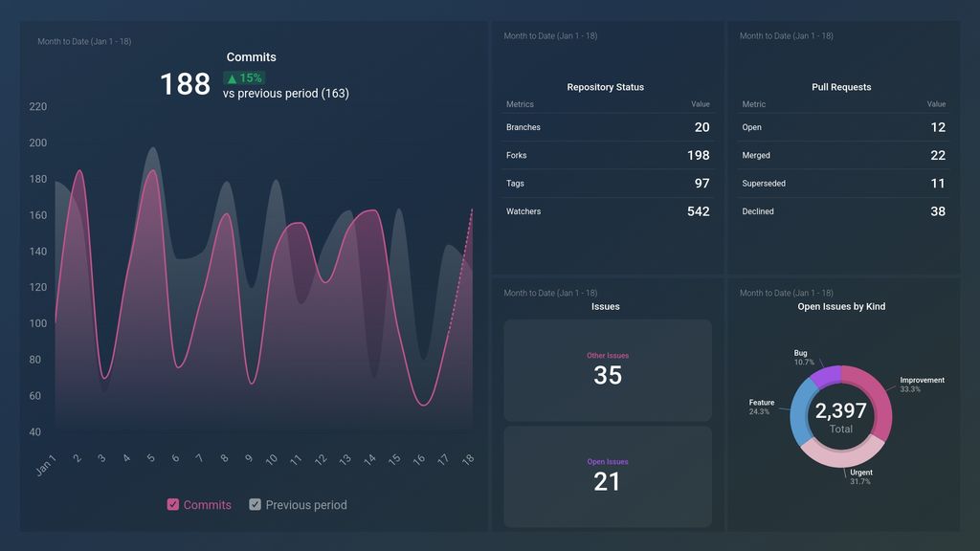Click the Pull Requests heading
Image resolution: width=980 pixels, height=551 pixels.
point(841,87)
